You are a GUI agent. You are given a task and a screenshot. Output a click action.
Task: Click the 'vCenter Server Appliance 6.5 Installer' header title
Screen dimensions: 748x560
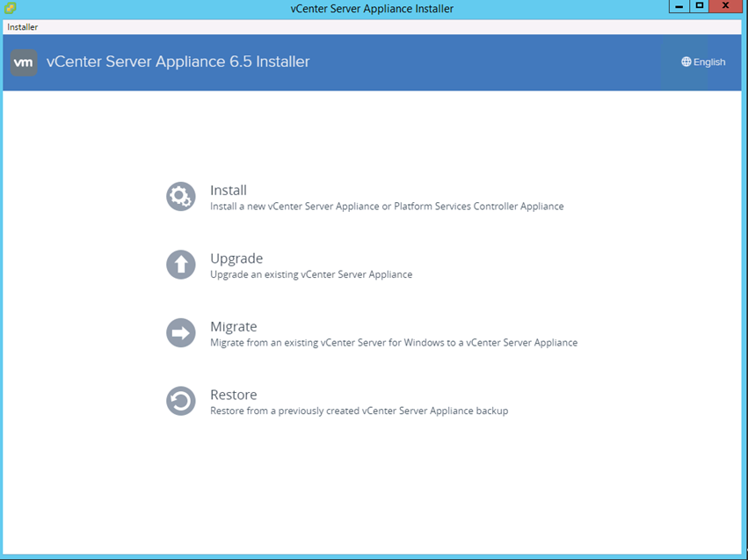click(x=178, y=62)
